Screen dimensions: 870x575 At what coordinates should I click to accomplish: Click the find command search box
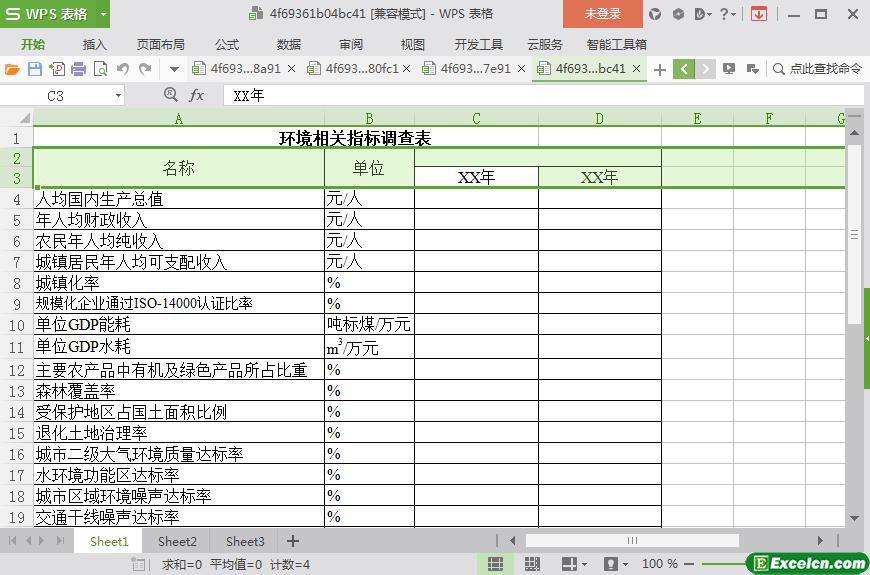point(818,69)
